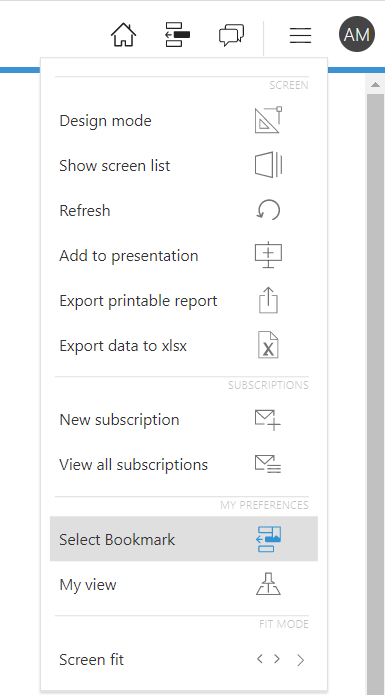
Task: Toggle the hamburger menu icon
Action: coord(300,35)
